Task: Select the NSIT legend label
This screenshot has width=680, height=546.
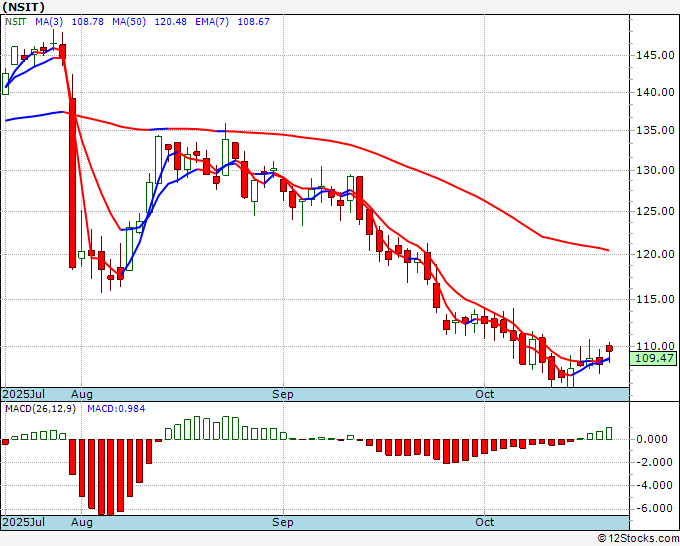Action: [x=16, y=22]
